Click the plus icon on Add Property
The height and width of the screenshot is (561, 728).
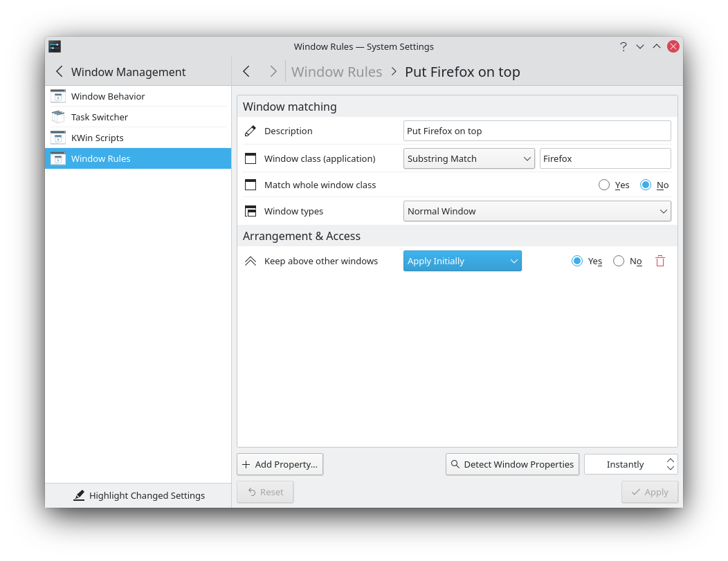pos(246,464)
